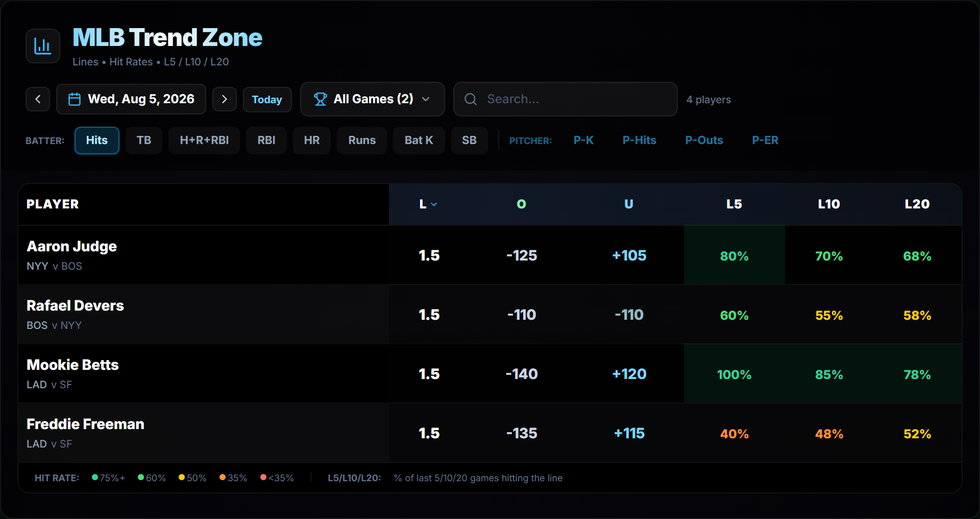Open the All Games (2) dropdown
This screenshot has width=980, height=519.
pos(373,99)
